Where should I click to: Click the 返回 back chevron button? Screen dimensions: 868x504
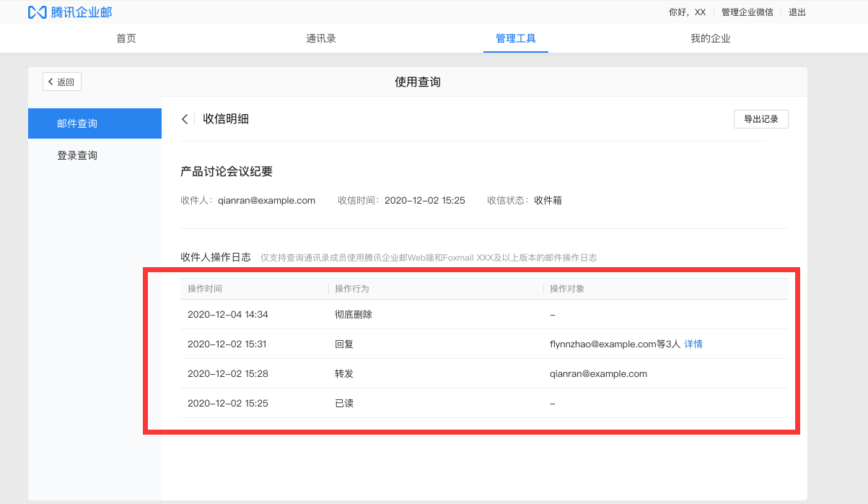pyautogui.click(x=61, y=81)
